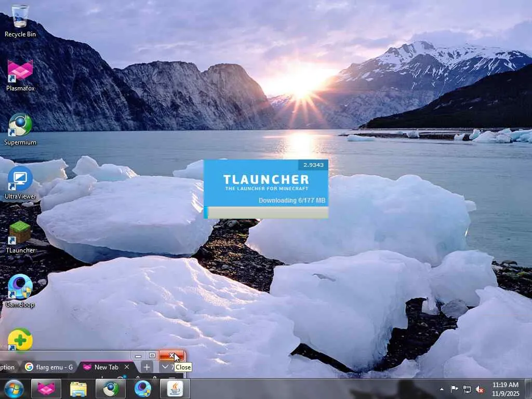Switch to the 'flarg emu - G' browser tab

(x=49, y=367)
